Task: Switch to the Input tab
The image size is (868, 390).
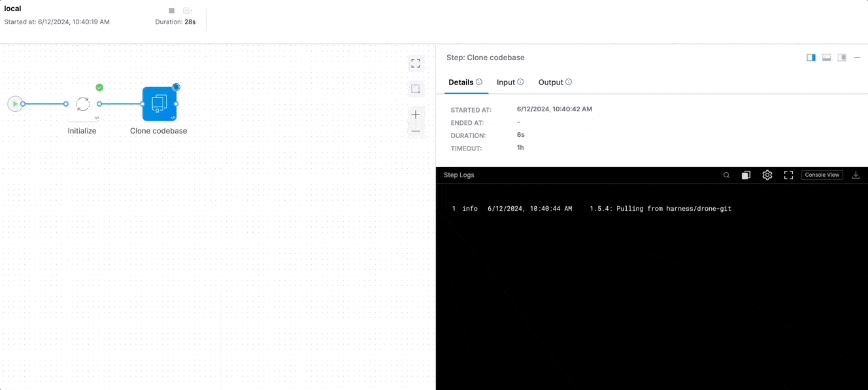Action: pos(506,82)
